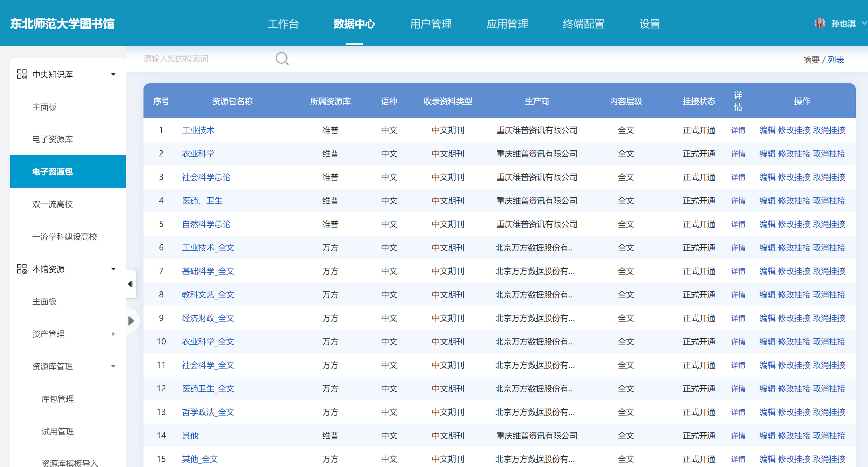Click the search magnifier icon

(x=282, y=59)
